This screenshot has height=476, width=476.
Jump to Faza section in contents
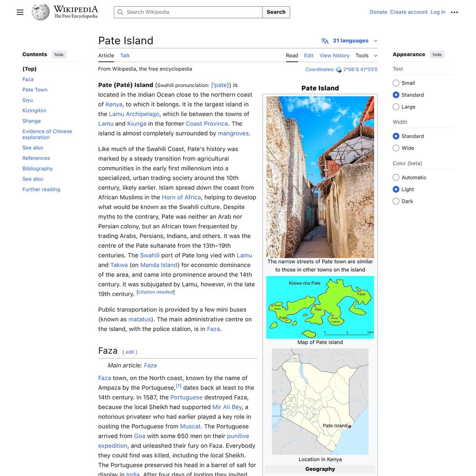(28, 79)
